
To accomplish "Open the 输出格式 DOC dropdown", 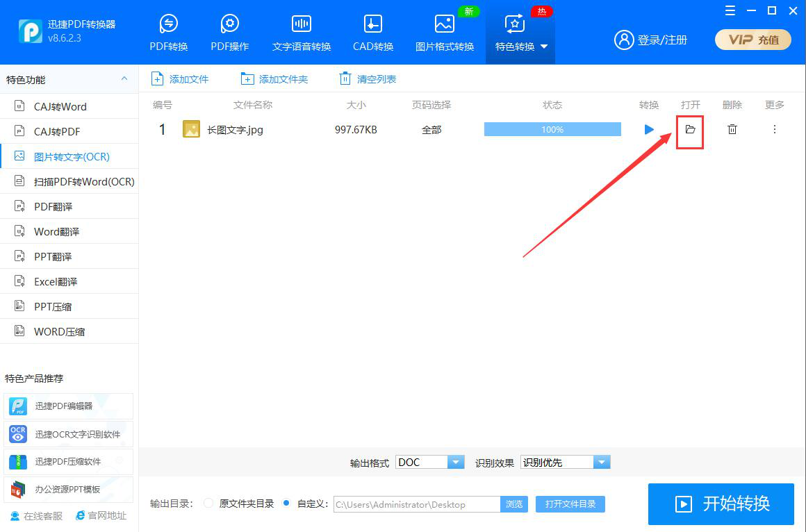I will 429,462.
